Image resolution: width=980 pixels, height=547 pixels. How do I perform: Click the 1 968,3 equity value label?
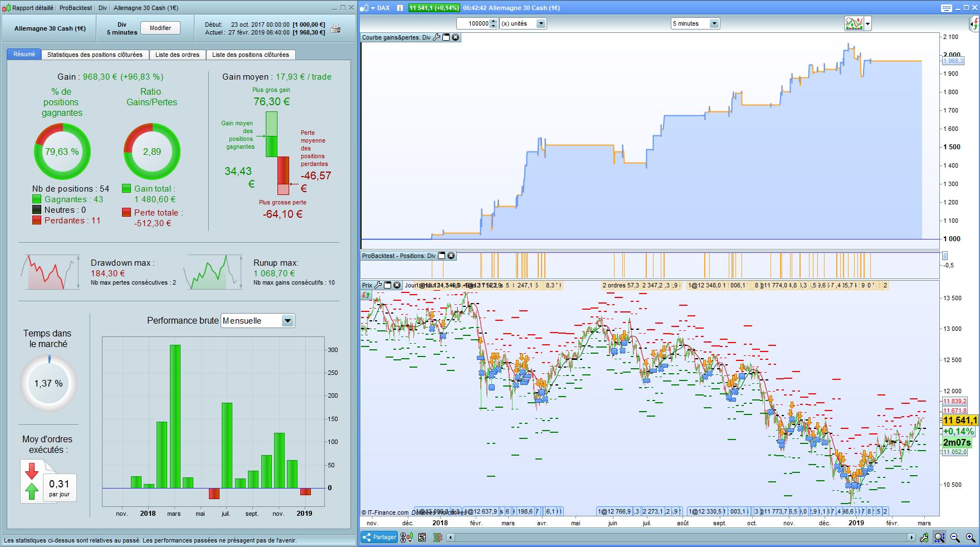tap(953, 61)
